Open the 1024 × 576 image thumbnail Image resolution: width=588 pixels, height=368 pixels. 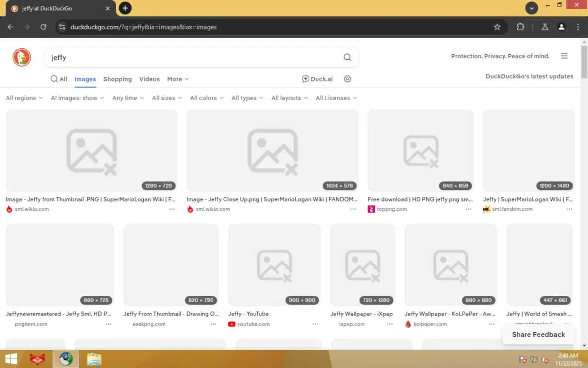click(x=272, y=151)
